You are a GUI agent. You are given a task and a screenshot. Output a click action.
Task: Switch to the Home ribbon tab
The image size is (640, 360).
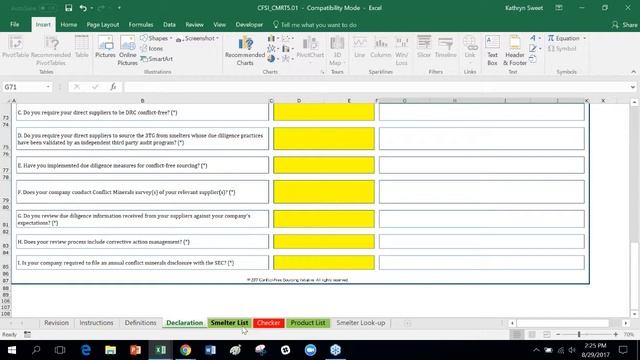[x=69, y=24]
